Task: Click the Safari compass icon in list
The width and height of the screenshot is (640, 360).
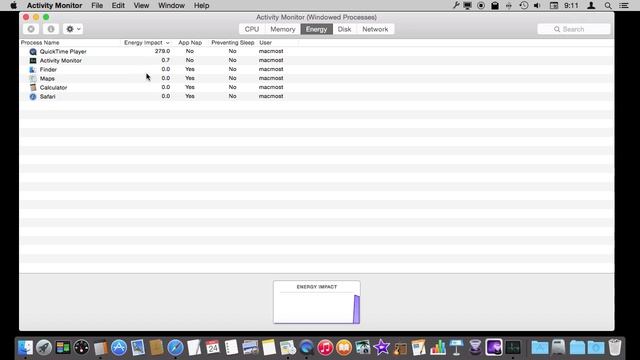Action: pos(33,96)
